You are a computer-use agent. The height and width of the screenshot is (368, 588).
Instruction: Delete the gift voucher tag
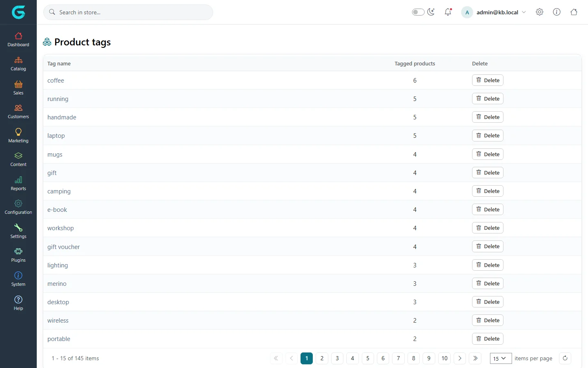click(x=488, y=246)
